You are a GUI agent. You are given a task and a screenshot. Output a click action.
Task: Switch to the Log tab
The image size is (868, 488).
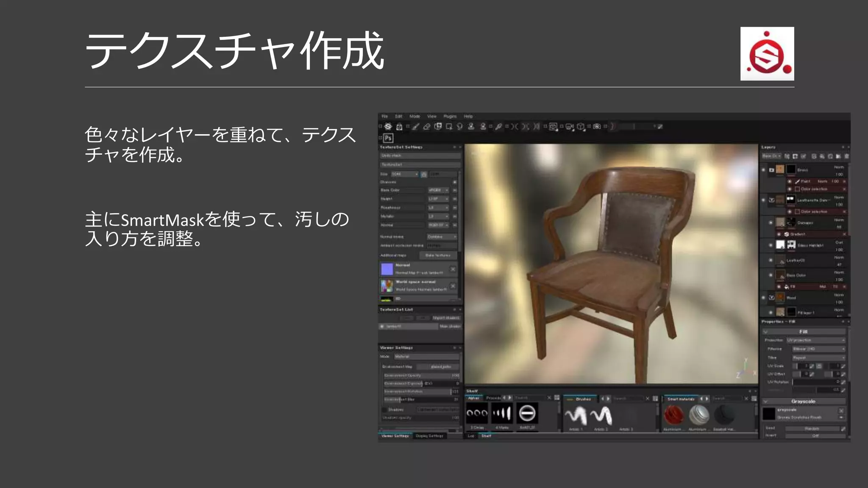(471, 435)
